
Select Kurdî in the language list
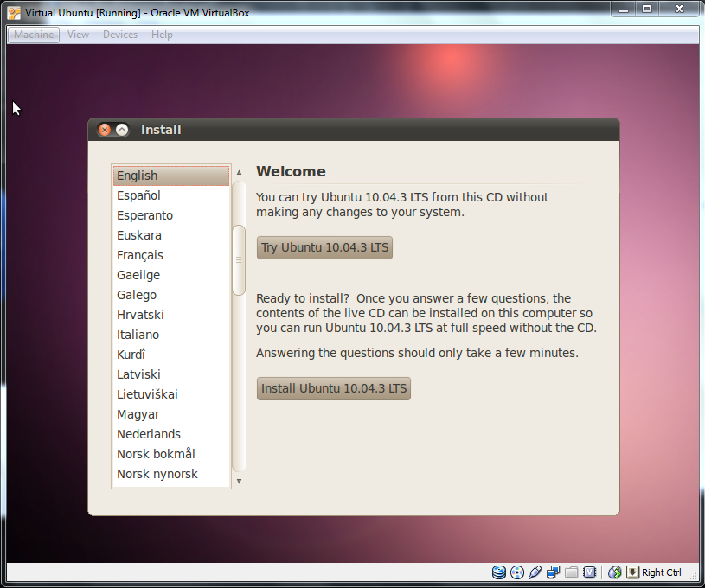click(171, 355)
